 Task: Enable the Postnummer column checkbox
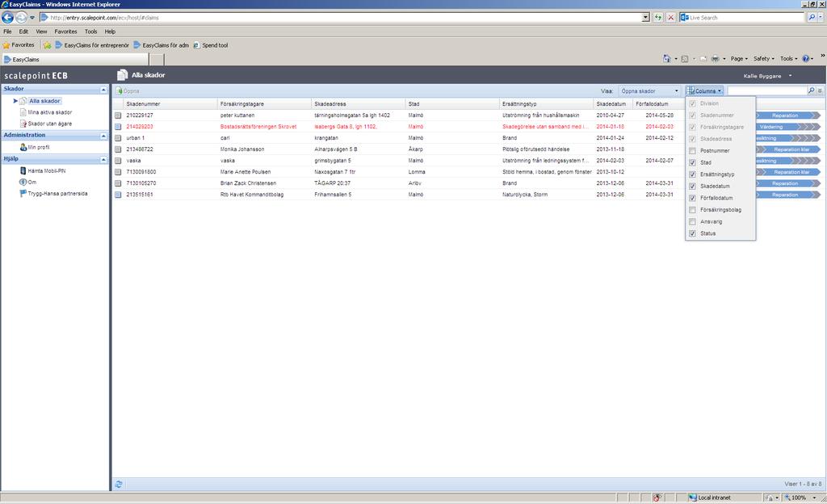point(692,151)
